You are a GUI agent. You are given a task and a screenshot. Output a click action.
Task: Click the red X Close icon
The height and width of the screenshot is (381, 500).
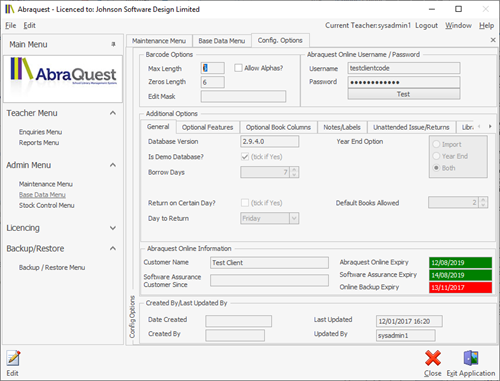(x=433, y=358)
